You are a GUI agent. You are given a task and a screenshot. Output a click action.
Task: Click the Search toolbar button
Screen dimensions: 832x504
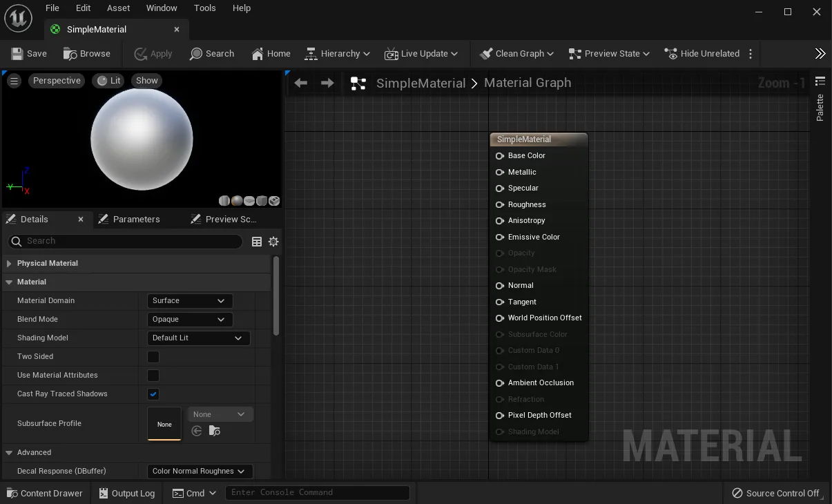coord(212,53)
